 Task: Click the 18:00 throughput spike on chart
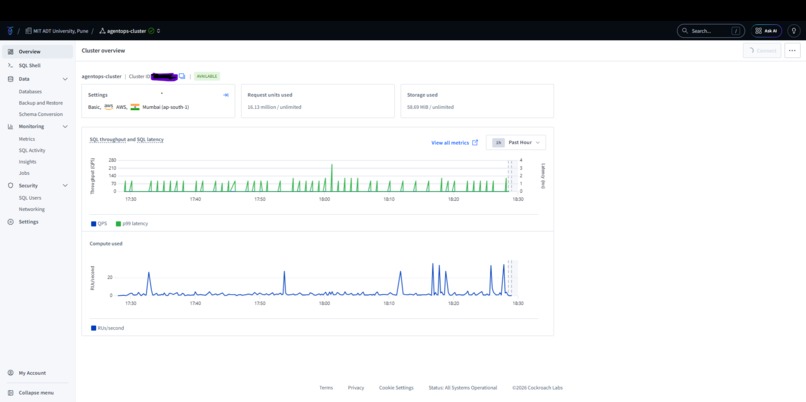coord(332,177)
